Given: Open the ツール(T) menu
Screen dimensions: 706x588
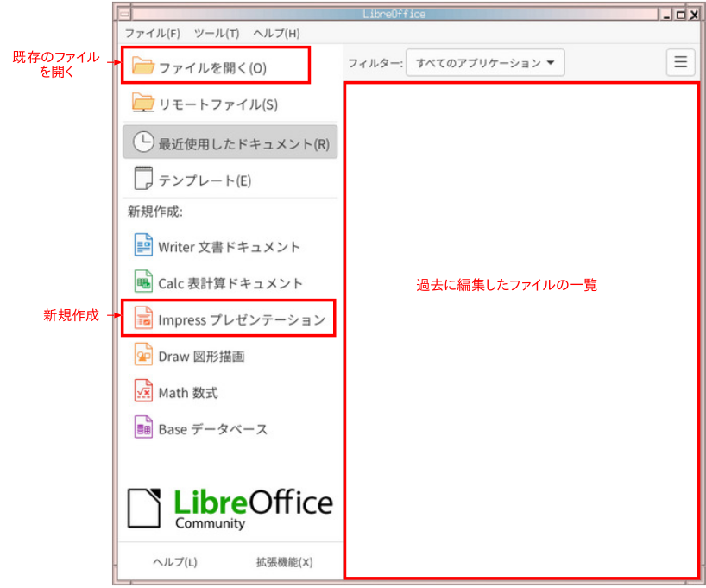Looking at the screenshot, I should tap(217, 34).
